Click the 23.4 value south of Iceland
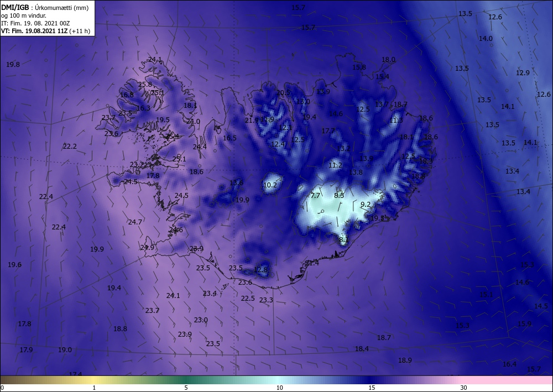 click(x=210, y=293)
